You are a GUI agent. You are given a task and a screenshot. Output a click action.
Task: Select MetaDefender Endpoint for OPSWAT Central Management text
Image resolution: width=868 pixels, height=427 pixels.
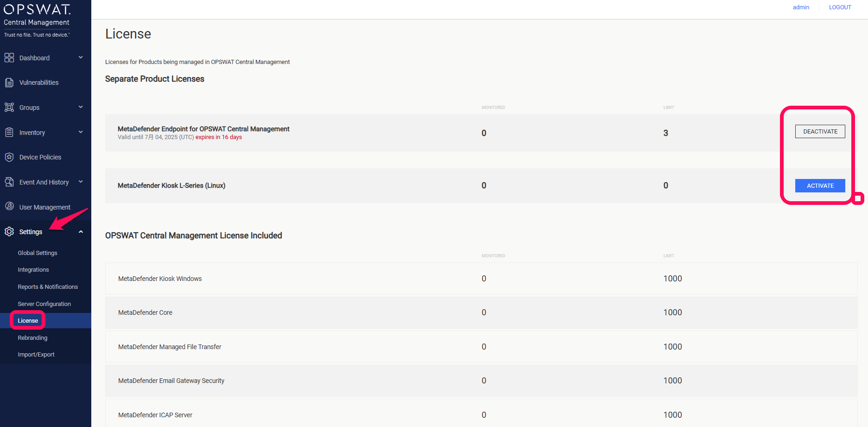[203, 129]
